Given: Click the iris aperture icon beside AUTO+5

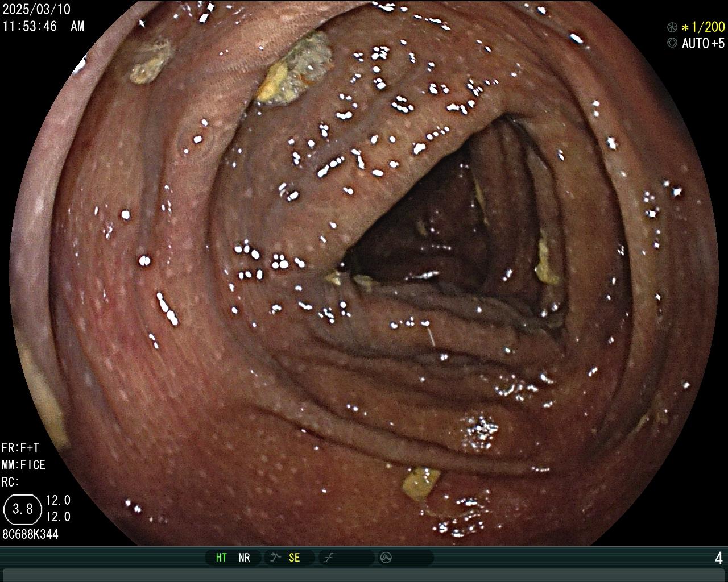Looking at the screenshot, I should 672,43.
